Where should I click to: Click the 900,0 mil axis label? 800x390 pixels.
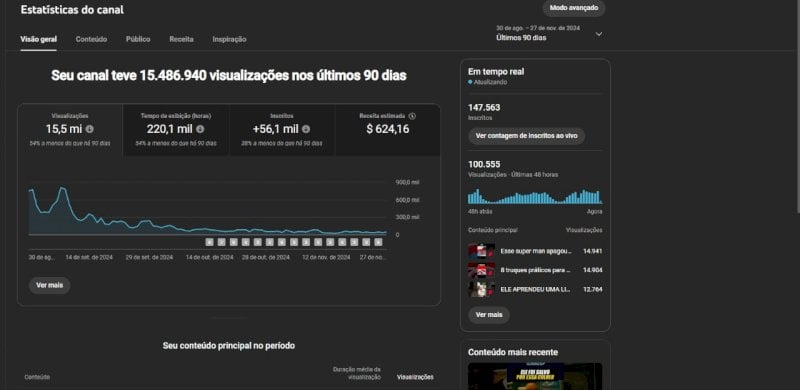click(407, 182)
